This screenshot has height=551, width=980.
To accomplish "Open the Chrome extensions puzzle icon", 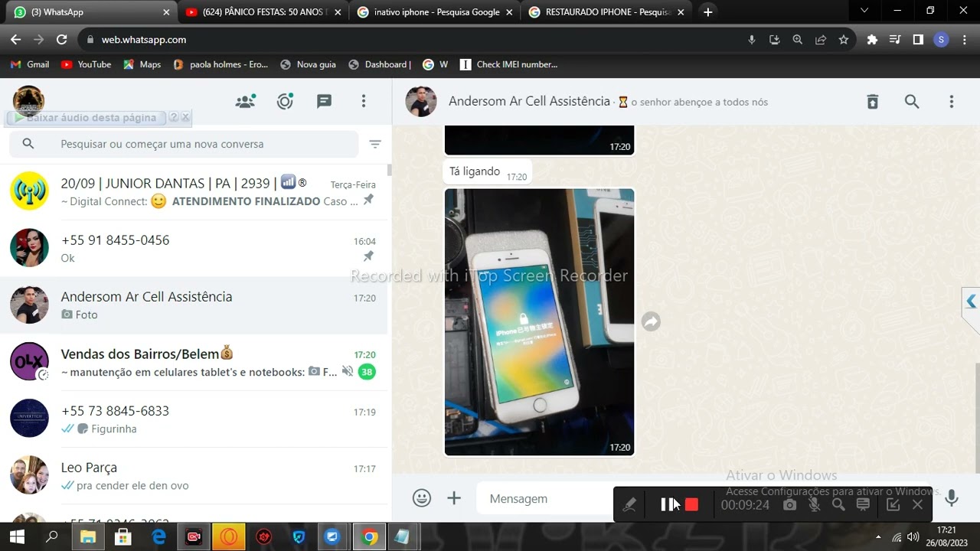I will point(872,40).
